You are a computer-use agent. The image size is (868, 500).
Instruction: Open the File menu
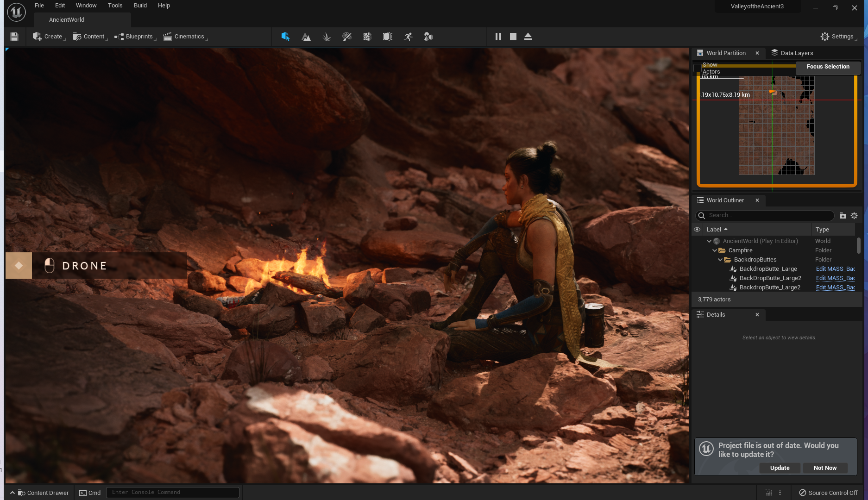point(39,6)
